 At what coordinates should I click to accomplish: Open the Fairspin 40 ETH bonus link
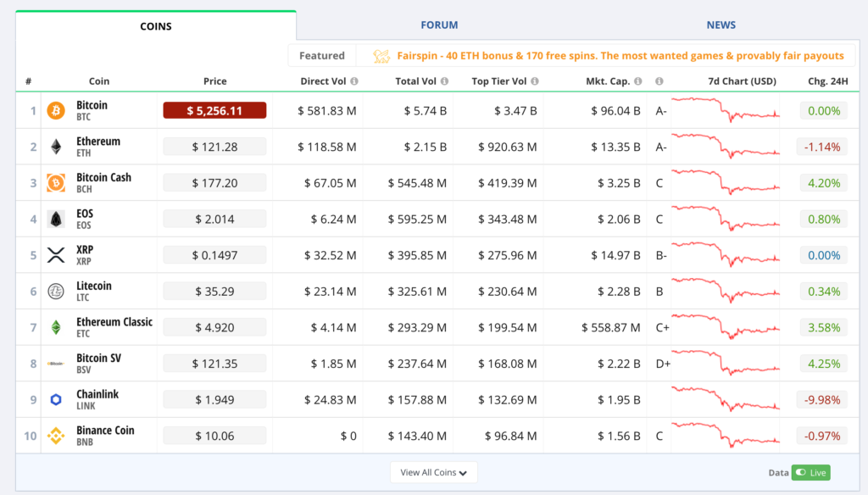coord(620,56)
